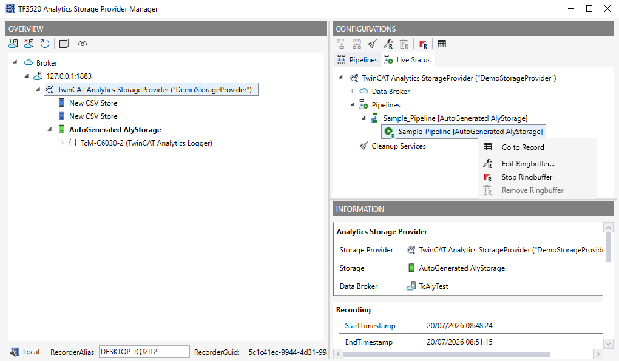
Task: Click the green play icon of running ringbuffer
Action: 389,132
